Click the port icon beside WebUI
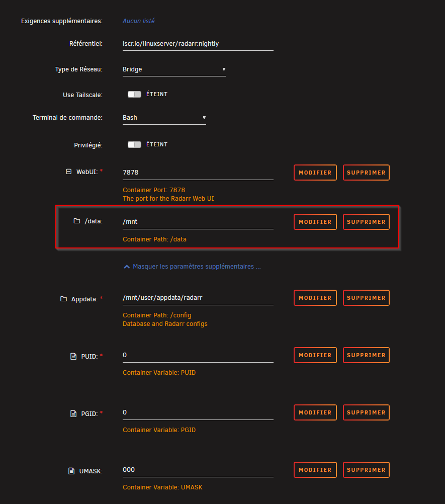The height and width of the screenshot is (504, 445). [69, 172]
